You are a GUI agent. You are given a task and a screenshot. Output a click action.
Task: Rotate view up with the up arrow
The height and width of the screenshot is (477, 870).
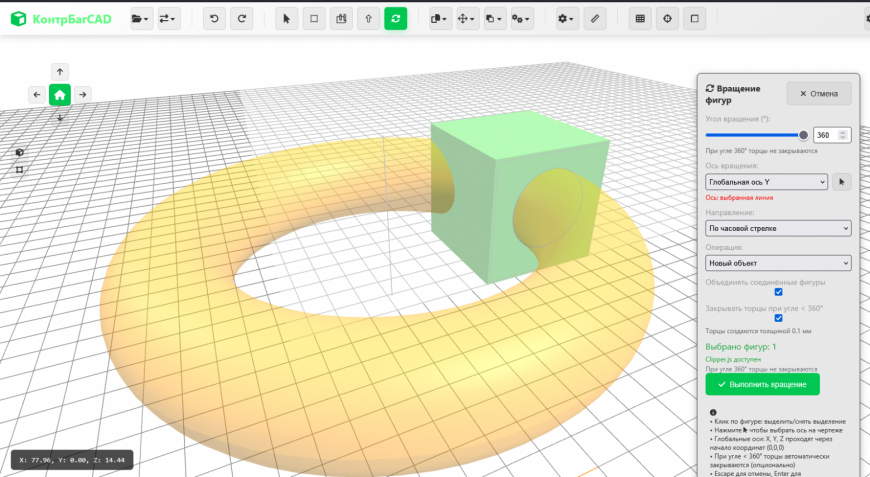[x=60, y=72]
